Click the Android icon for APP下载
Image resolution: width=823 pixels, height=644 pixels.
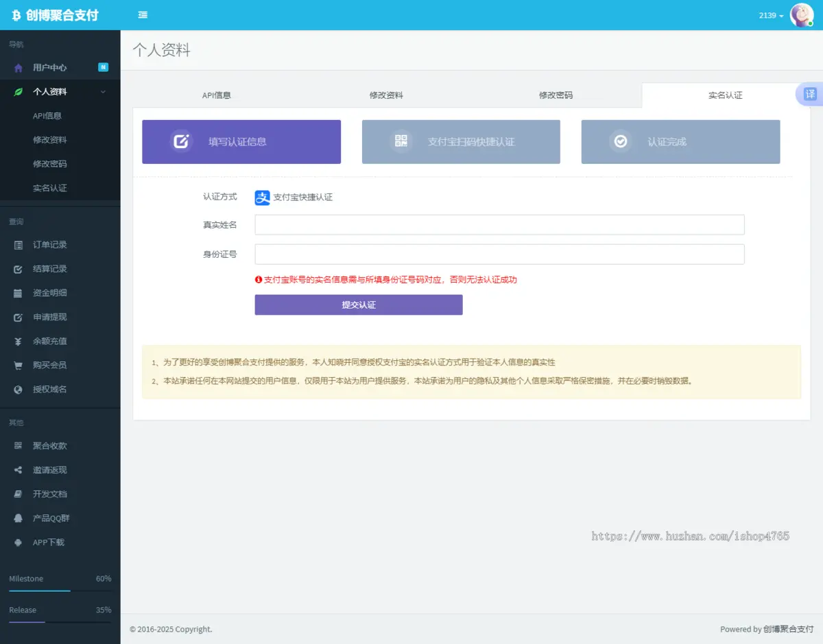[x=19, y=542]
